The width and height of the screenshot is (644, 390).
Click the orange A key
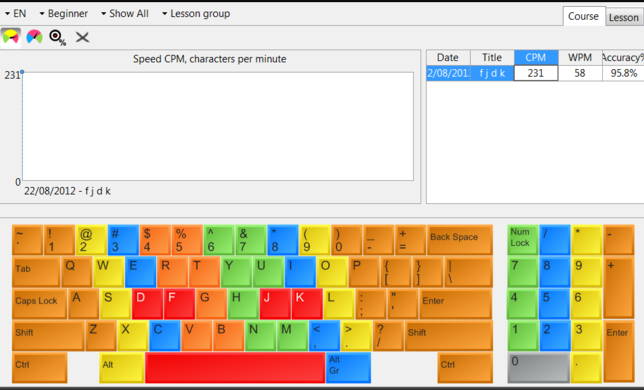coord(84,304)
